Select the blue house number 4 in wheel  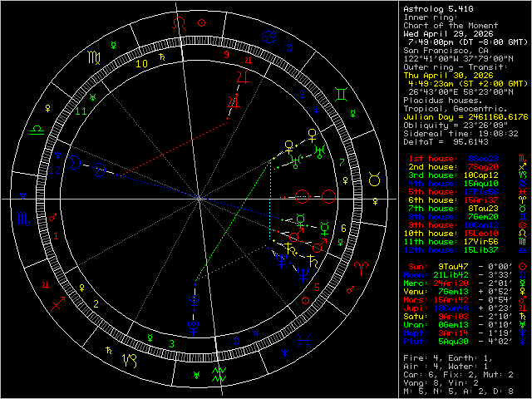pyautogui.click(x=256, y=335)
